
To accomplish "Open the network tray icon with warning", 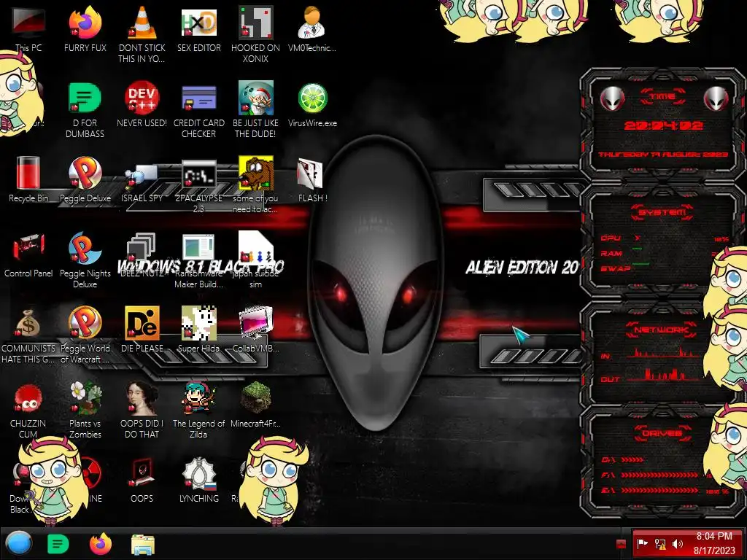I will coord(660,543).
